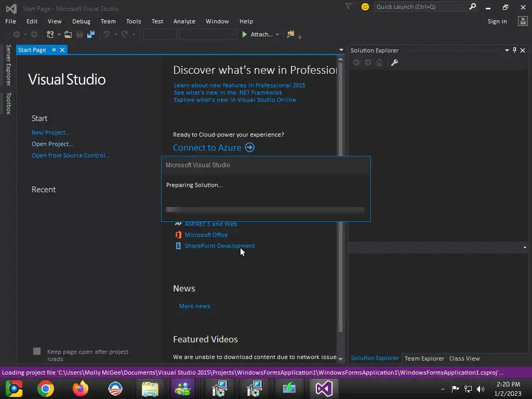Open the Tools menu
The height and width of the screenshot is (399, 532).
pos(134,21)
